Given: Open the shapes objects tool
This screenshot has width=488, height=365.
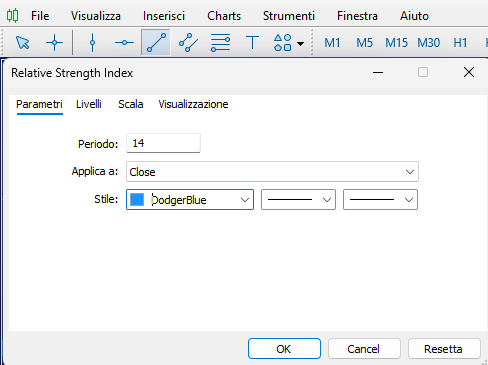Looking at the screenshot, I should point(282,42).
